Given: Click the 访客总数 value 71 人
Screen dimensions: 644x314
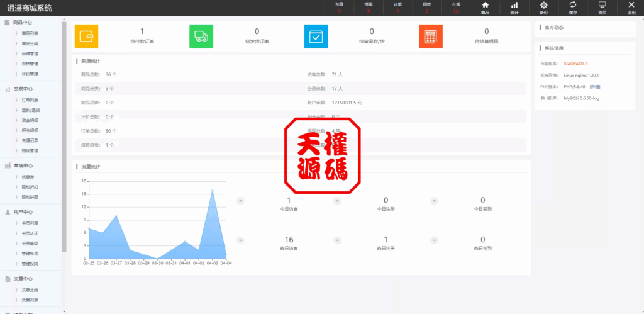Looking at the screenshot, I should pyautogui.click(x=337, y=74).
